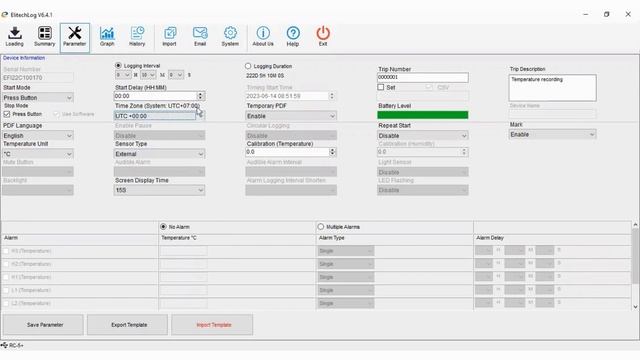This screenshot has height=360, width=640.
Task: Adjust the Start Delay spinner arrows
Action: click(x=200, y=96)
